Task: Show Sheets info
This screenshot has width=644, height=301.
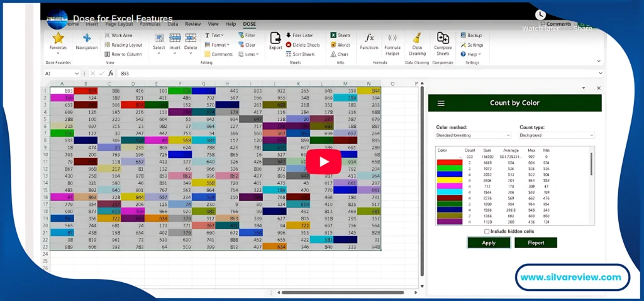Action: coord(340,35)
